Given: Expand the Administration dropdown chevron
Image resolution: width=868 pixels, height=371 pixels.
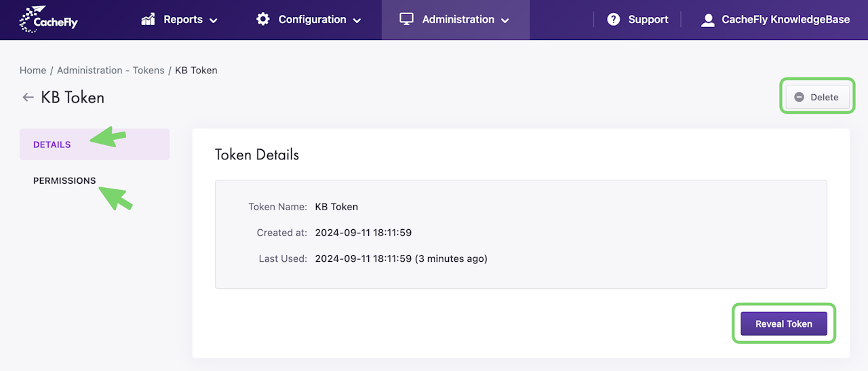Looking at the screenshot, I should [505, 20].
